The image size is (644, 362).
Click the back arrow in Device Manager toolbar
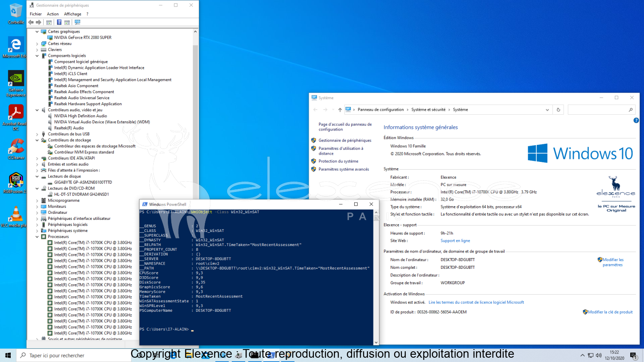[31, 22]
